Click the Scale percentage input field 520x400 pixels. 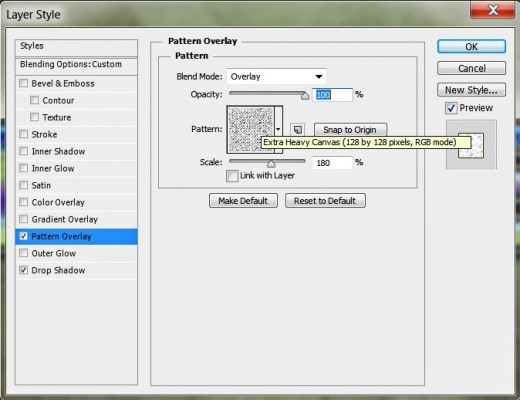point(332,163)
